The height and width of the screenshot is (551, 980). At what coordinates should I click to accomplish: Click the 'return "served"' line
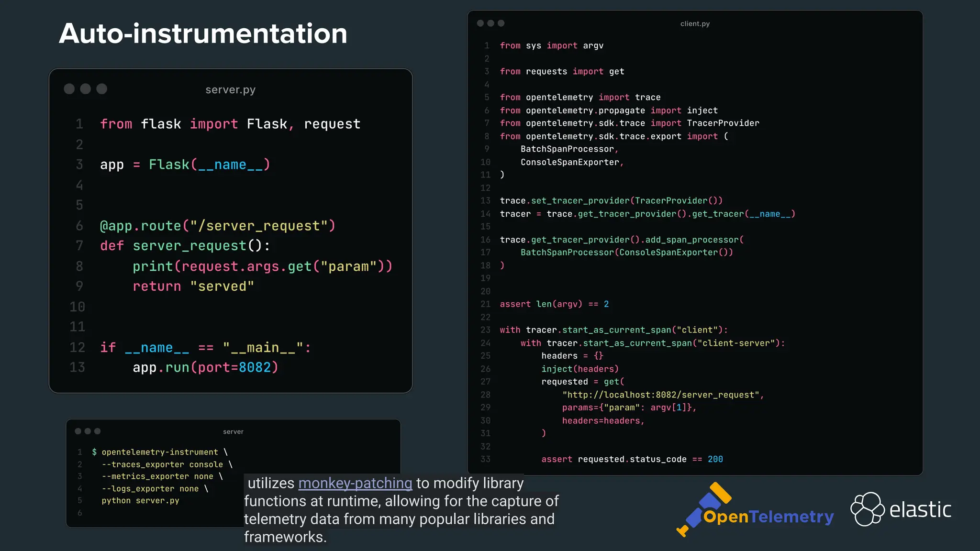click(x=193, y=287)
